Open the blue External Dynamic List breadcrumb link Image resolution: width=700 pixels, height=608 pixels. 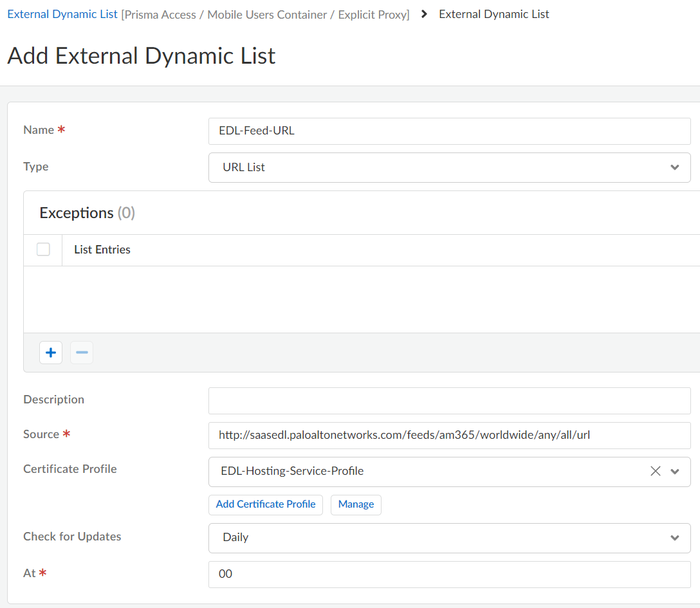[62, 14]
